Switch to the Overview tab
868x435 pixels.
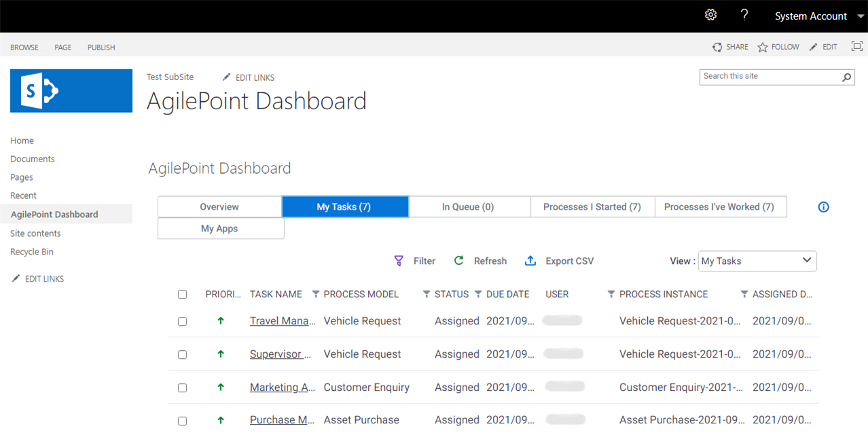(x=219, y=207)
